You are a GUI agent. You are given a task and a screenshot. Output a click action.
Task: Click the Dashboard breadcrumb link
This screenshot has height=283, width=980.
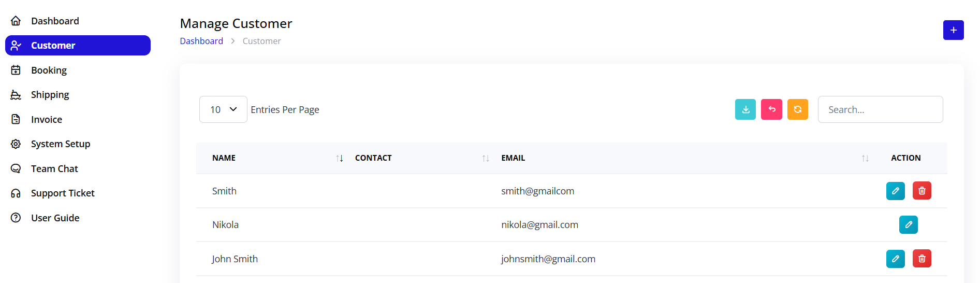(x=201, y=41)
